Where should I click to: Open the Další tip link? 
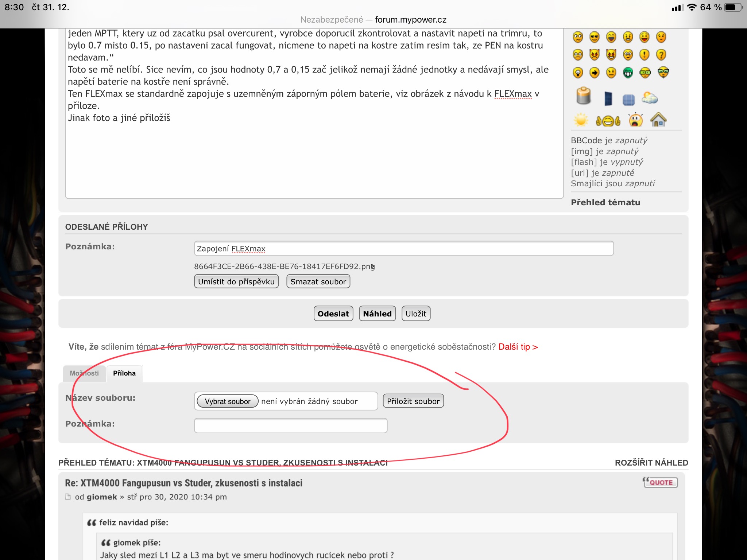click(518, 347)
